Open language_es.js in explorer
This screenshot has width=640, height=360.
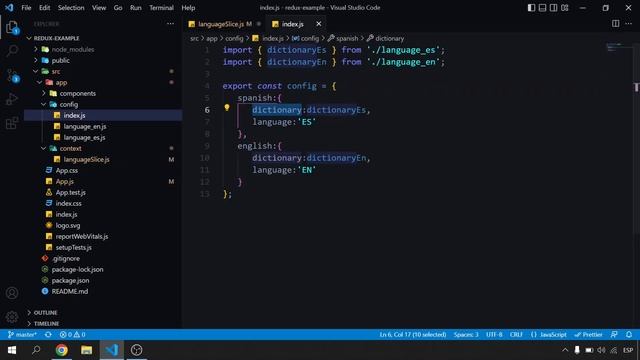click(103, 137)
